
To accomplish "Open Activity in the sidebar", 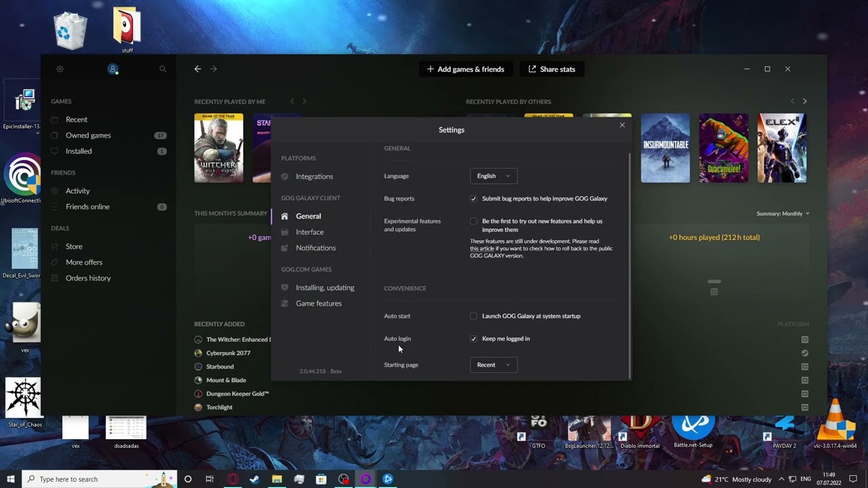I will tap(77, 191).
